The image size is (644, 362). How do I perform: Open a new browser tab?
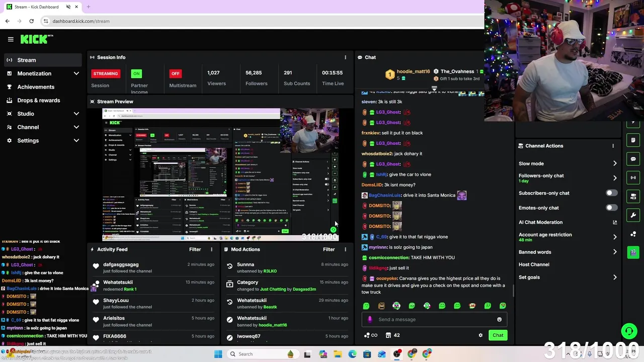(x=89, y=7)
